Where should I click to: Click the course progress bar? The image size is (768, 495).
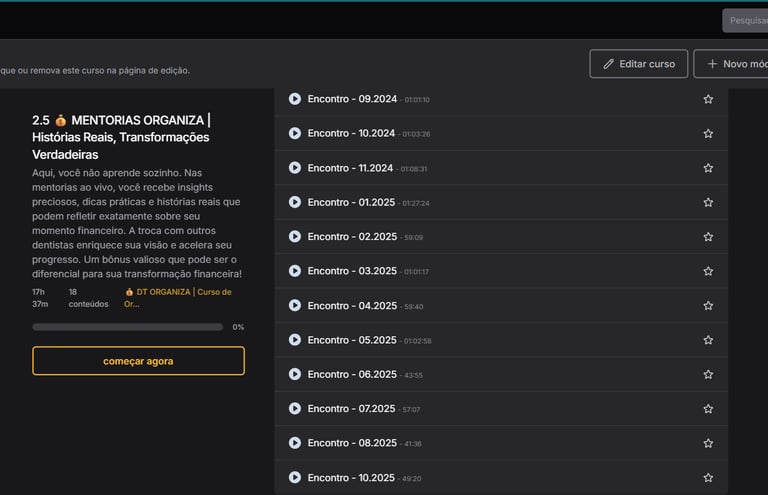coord(127,327)
